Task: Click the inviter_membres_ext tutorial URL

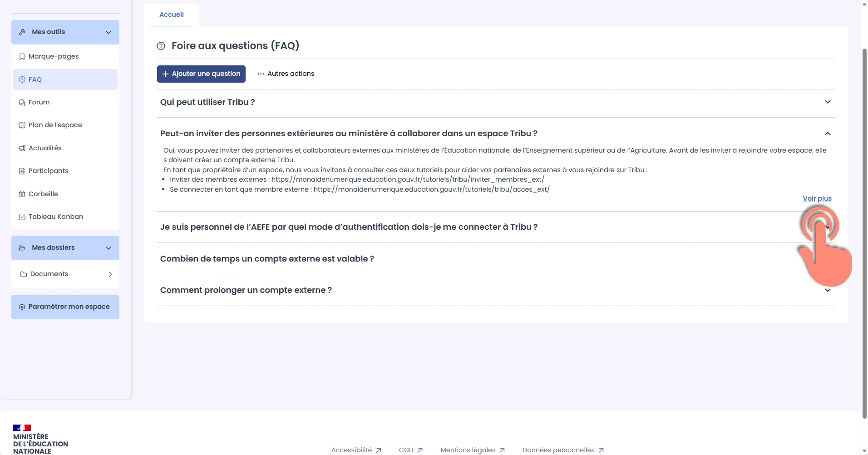Action: point(408,179)
